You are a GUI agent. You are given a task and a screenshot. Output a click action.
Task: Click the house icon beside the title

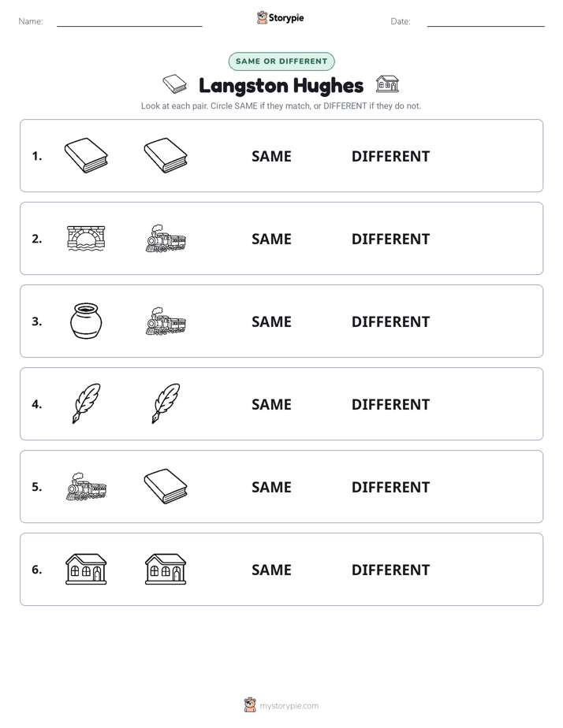(387, 84)
